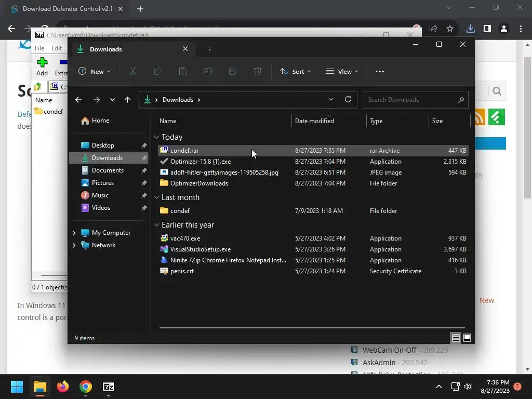Close the Downloads tab in Explorer
532x399 pixels.
click(185, 49)
